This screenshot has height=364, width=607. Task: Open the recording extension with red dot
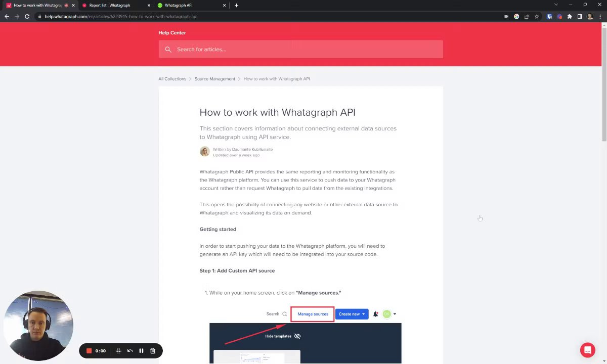click(559, 16)
